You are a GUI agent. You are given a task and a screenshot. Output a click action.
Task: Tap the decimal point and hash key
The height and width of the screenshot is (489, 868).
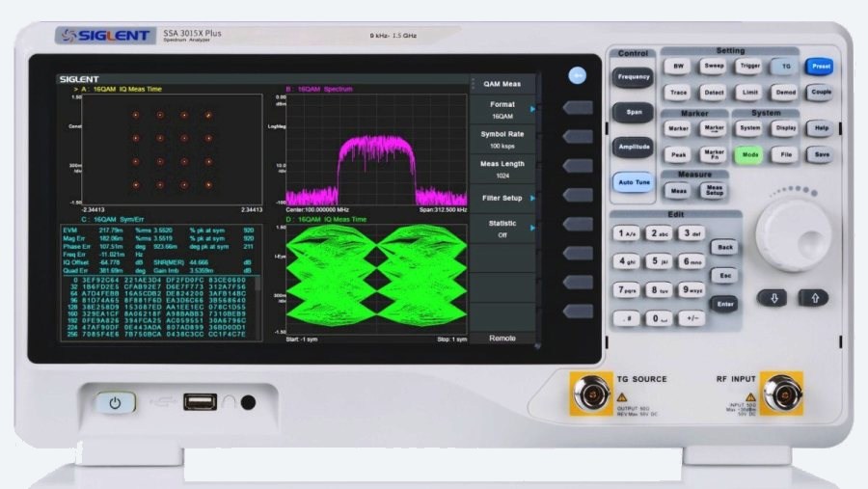coord(627,318)
